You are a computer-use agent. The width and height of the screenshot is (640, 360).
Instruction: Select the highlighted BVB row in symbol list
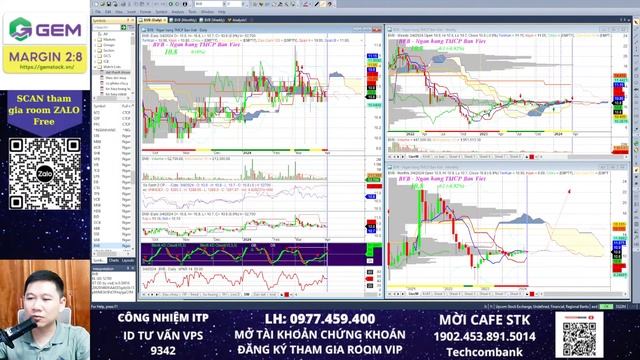[112, 246]
